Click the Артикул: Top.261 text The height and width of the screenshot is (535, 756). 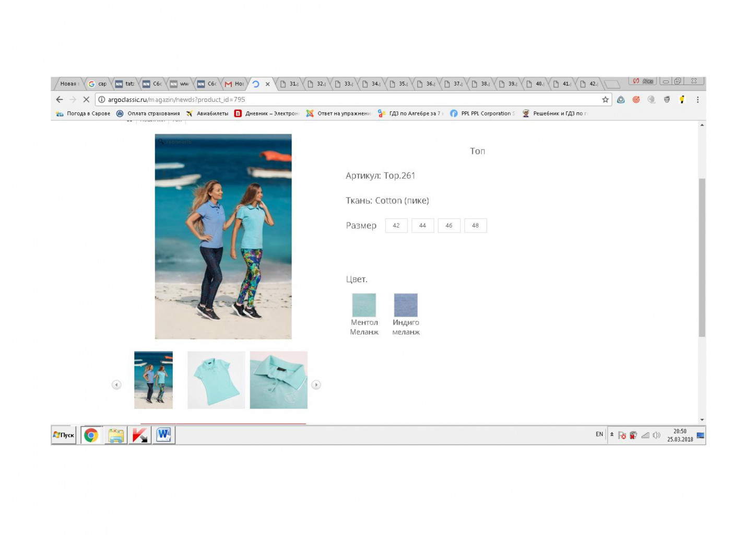tap(380, 176)
